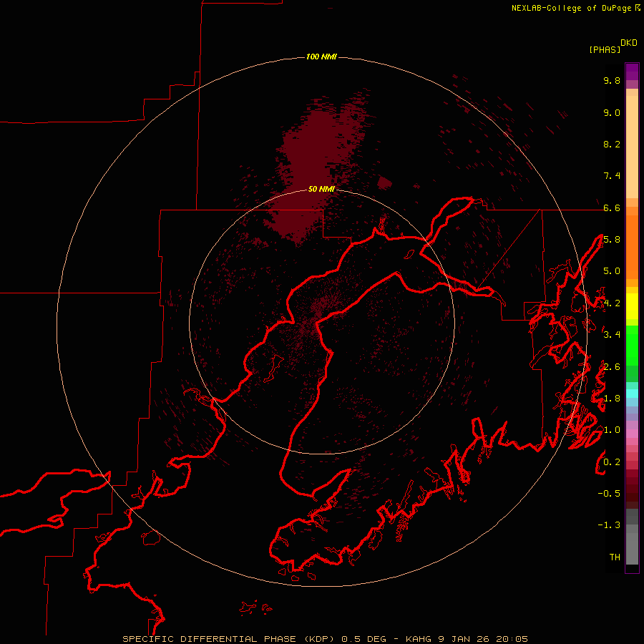The image size is (644, 644).
Task: Click the 2.6 legend value
Action: [x=612, y=367]
